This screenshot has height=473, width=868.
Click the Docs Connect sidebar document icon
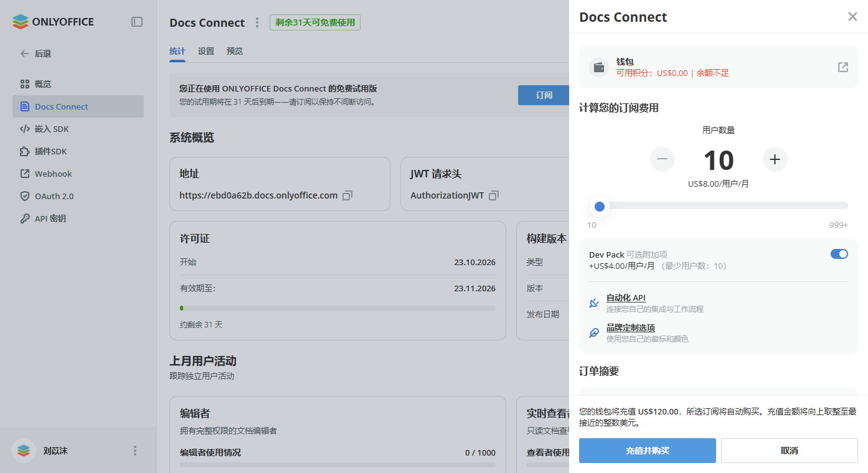(x=25, y=106)
